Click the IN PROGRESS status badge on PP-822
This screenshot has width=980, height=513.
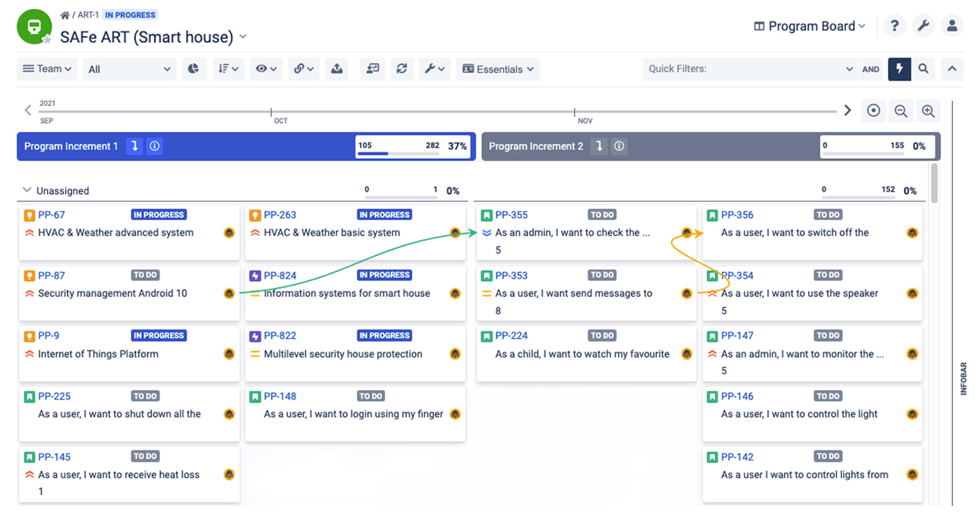pyautogui.click(x=384, y=336)
